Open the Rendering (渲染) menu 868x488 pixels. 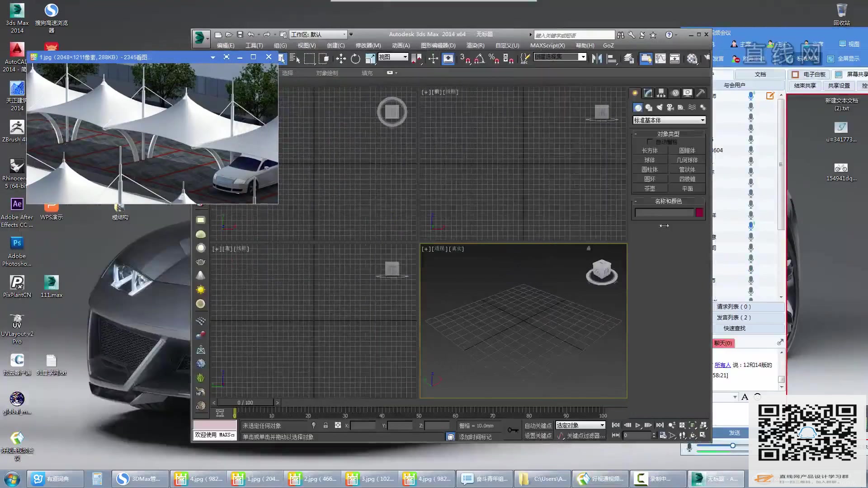[475, 46]
